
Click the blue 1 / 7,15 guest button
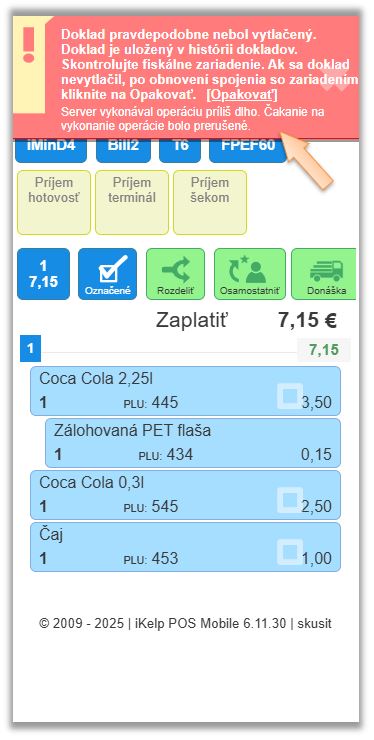[43, 274]
